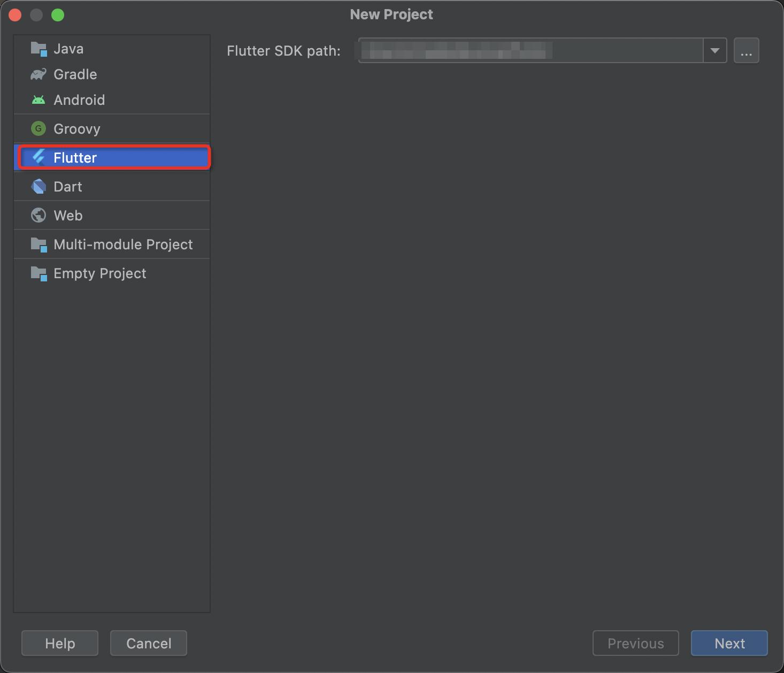Click the green macOS zoom button
This screenshot has height=673, width=784.
point(58,14)
